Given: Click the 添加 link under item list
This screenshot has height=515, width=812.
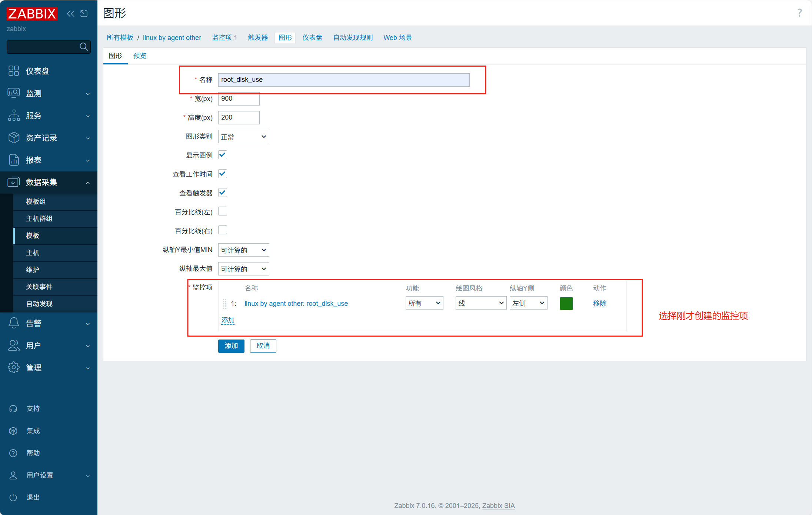Looking at the screenshot, I should point(228,320).
